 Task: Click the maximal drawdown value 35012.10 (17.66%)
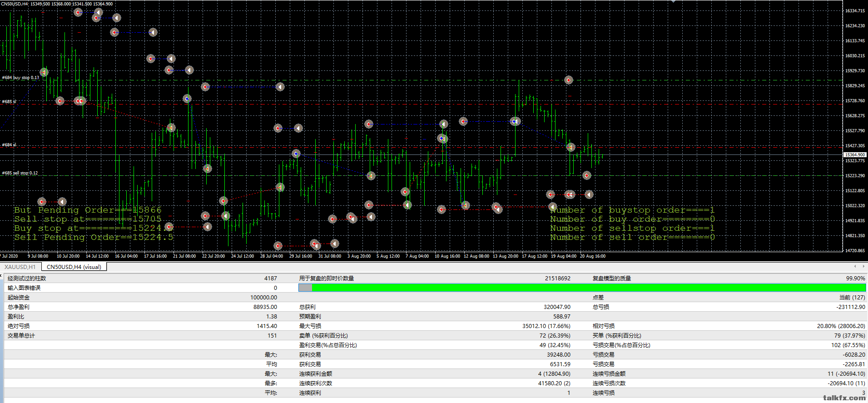point(546,326)
